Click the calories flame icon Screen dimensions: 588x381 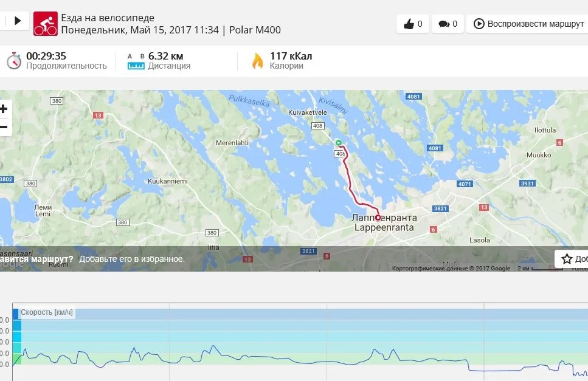click(x=258, y=61)
